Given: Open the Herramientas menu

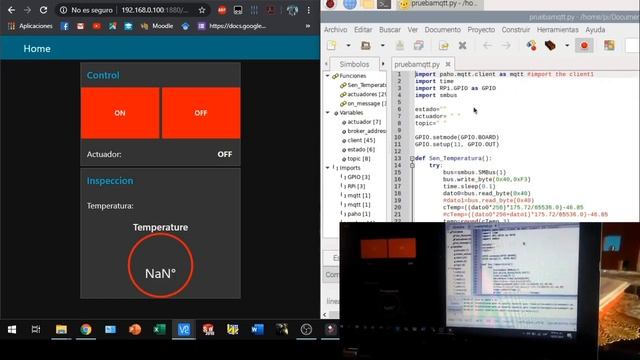Looking at the screenshot, I should coord(558,30).
